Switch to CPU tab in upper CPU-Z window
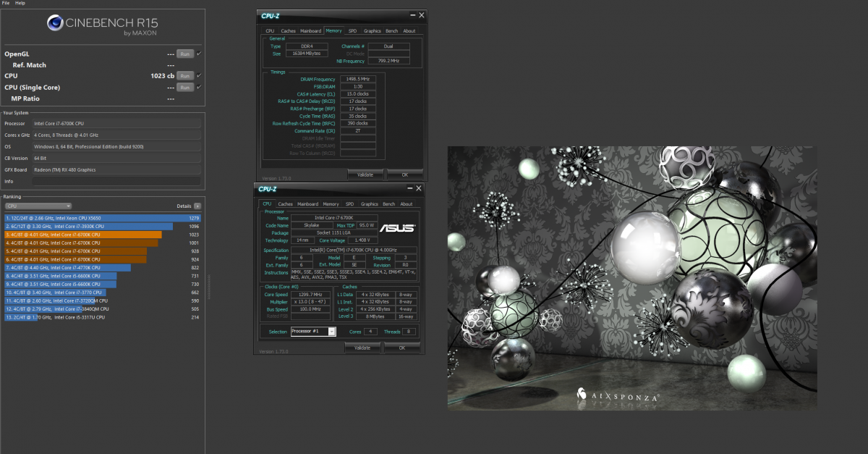Viewport: 868px width, 454px height. (270, 31)
